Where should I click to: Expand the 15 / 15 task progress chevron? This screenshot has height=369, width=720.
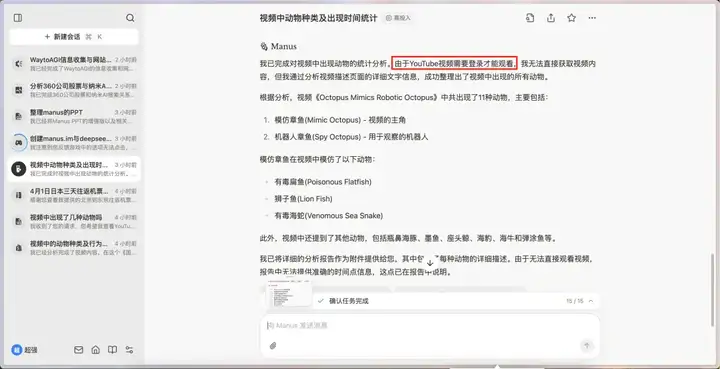point(591,301)
